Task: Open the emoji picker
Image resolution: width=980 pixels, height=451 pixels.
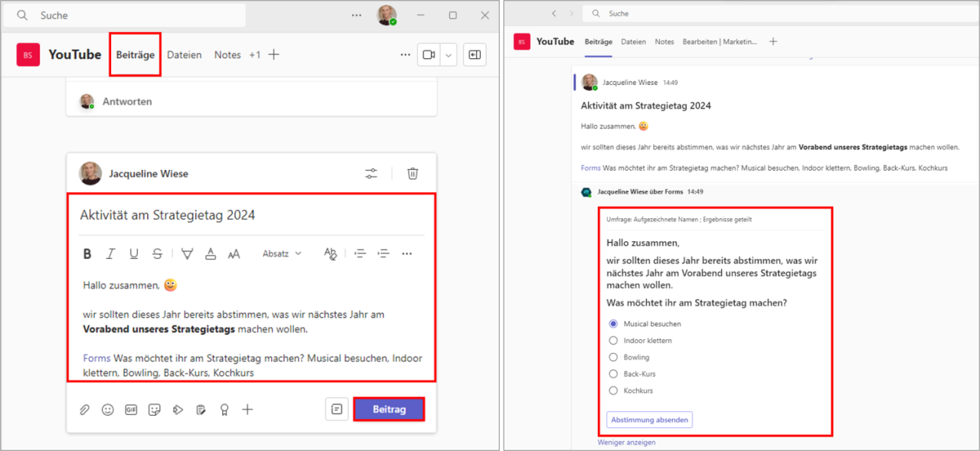Action: click(x=107, y=409)
